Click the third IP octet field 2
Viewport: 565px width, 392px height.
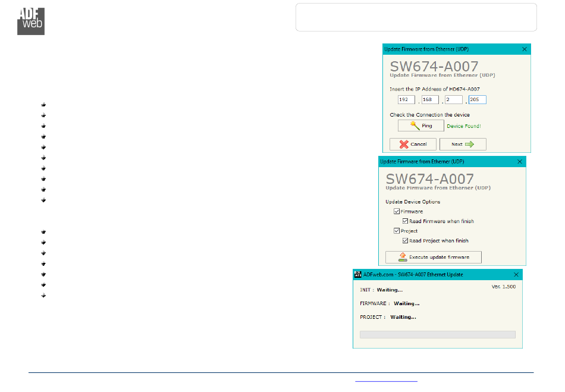tap(454, 100)
